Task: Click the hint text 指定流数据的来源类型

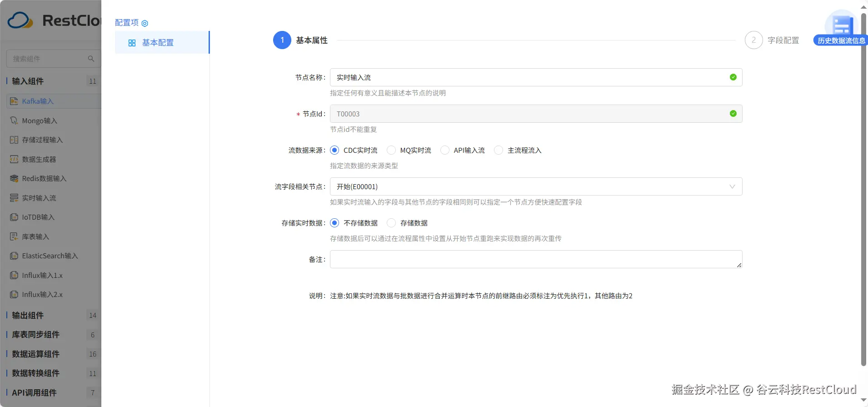Action: pos(364,166)
